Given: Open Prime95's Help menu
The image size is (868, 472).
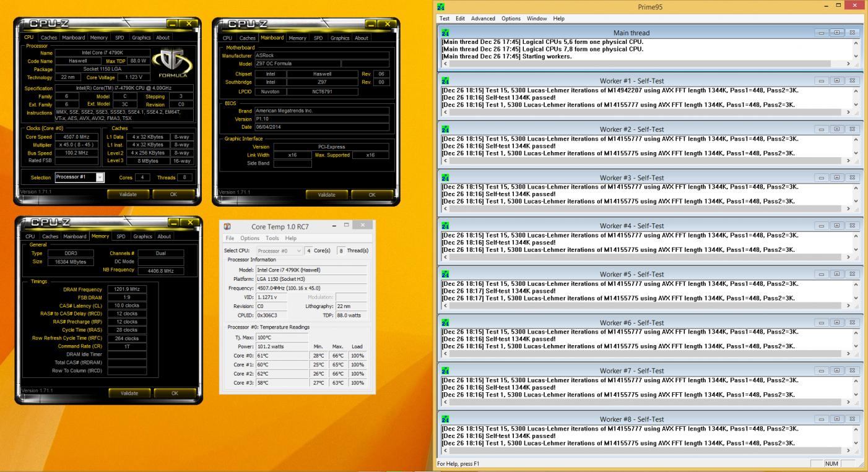Looking at the screenshot, I should coord(559,19).
